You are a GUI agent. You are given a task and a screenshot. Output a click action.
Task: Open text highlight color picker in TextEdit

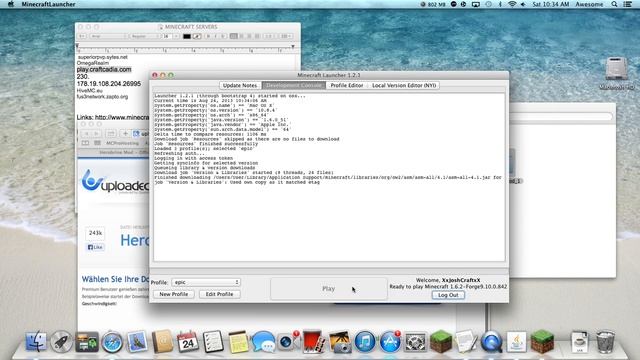(197, 36)
